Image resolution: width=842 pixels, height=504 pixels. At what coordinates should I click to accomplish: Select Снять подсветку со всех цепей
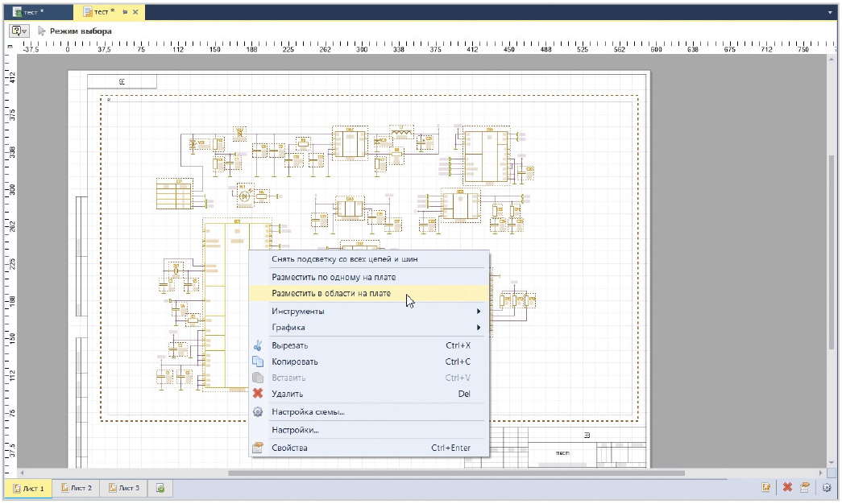click(344, 259)
